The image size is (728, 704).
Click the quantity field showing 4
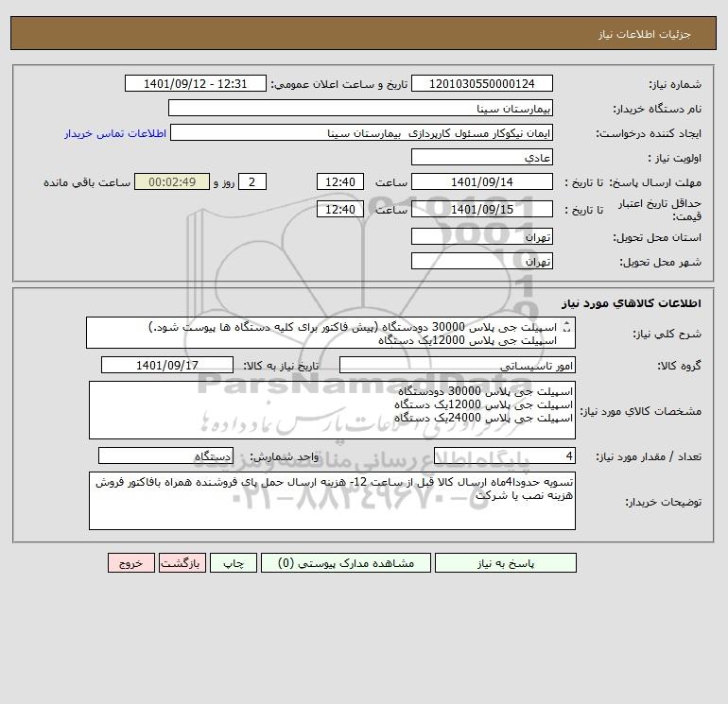coord(505,455)
